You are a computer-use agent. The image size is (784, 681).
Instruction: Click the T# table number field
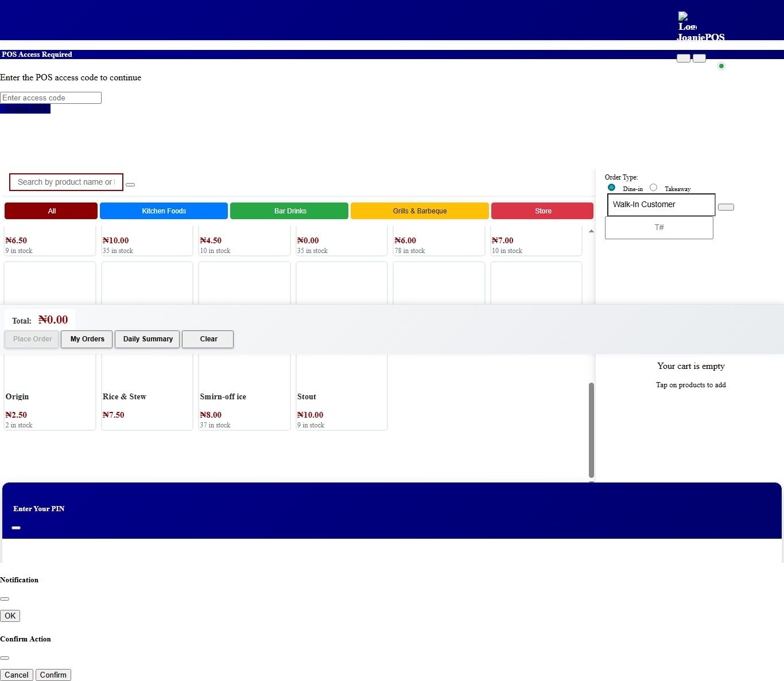point(659,228)
